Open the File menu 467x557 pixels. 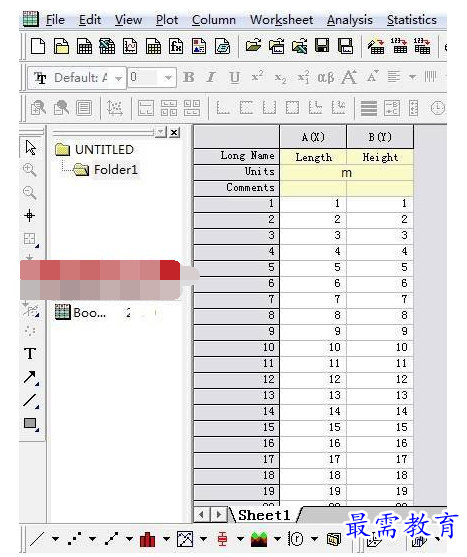point(55,20)
